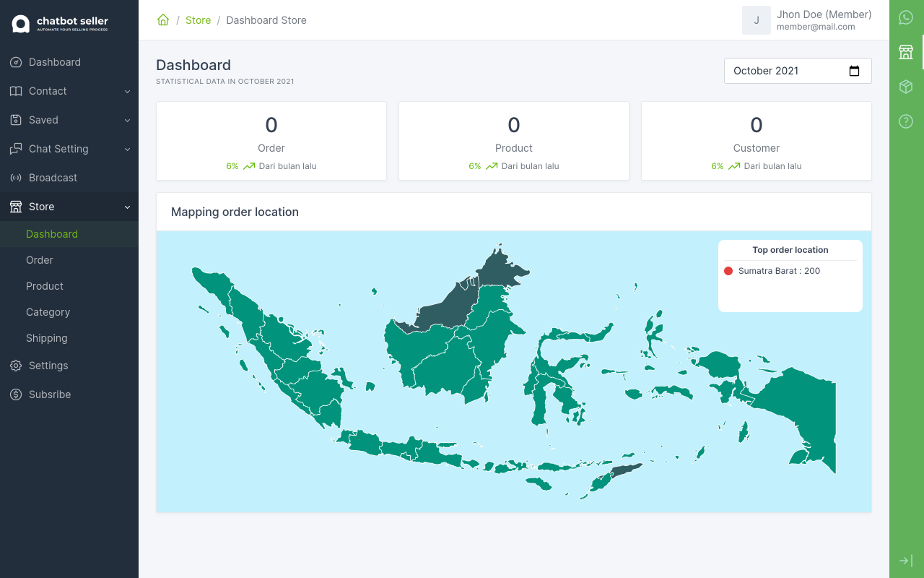Open the help question mark icon
Image resolution: width=924 pixels, height=578 pixels.
tap(906, 121)
